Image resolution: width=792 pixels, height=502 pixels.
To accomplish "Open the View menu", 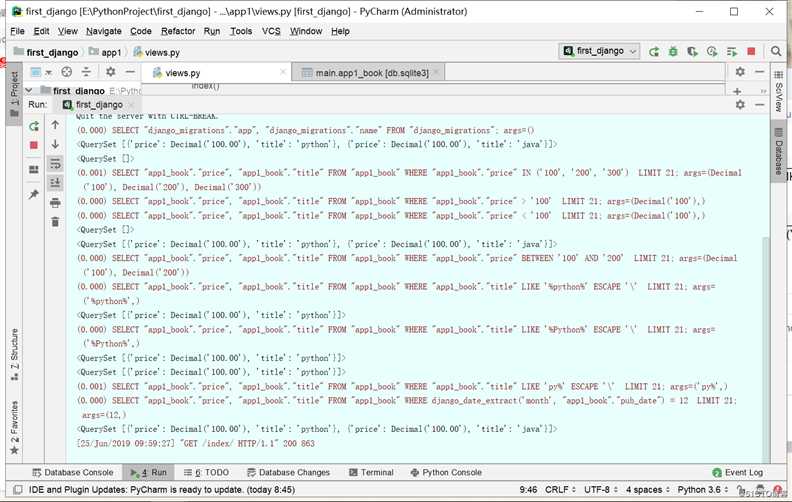I will [68, 31].
